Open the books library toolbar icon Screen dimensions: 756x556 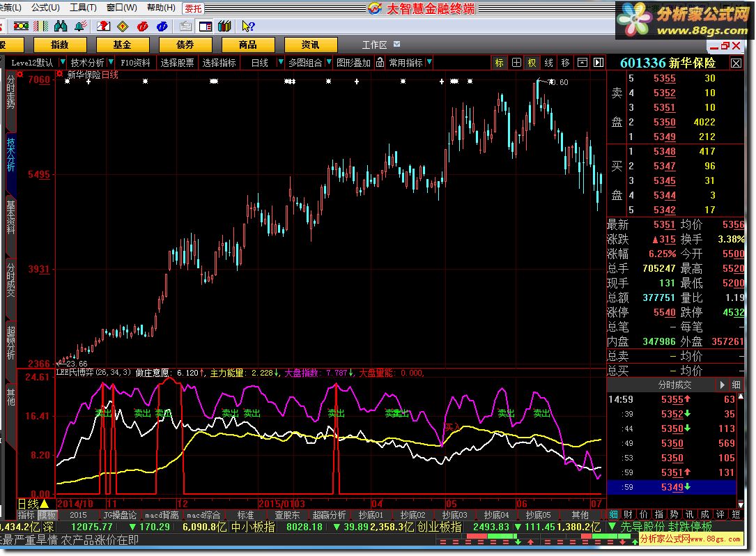pos(224,26)
